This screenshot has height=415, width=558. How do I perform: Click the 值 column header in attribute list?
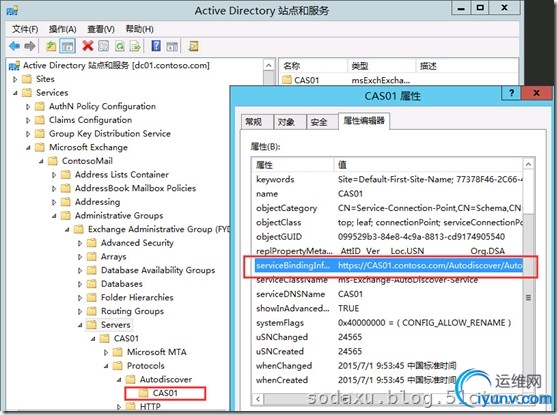click(428, 165)
